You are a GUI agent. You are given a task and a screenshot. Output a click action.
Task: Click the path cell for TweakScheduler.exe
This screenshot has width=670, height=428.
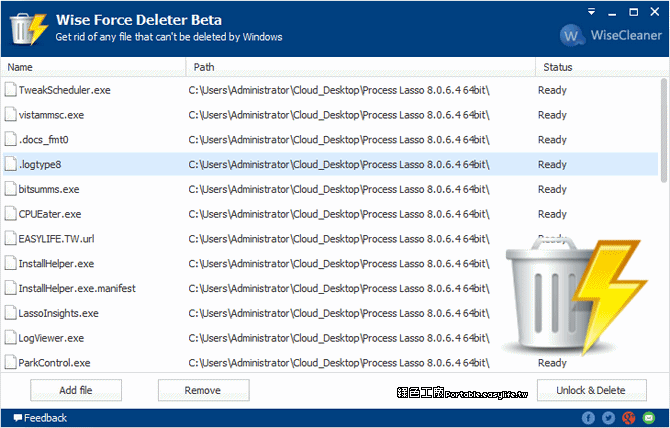click(339, 90)
